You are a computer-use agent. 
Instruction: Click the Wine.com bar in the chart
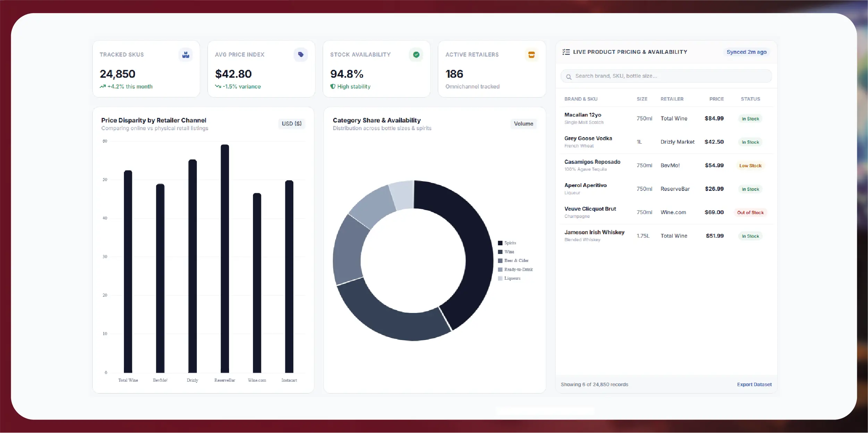[x=257, y=283]
